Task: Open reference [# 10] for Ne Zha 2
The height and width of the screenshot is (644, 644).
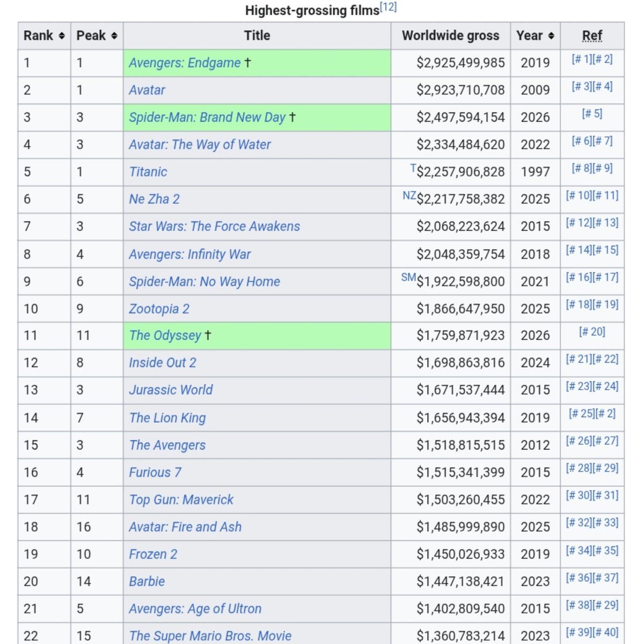Action: tap(579, 196)
